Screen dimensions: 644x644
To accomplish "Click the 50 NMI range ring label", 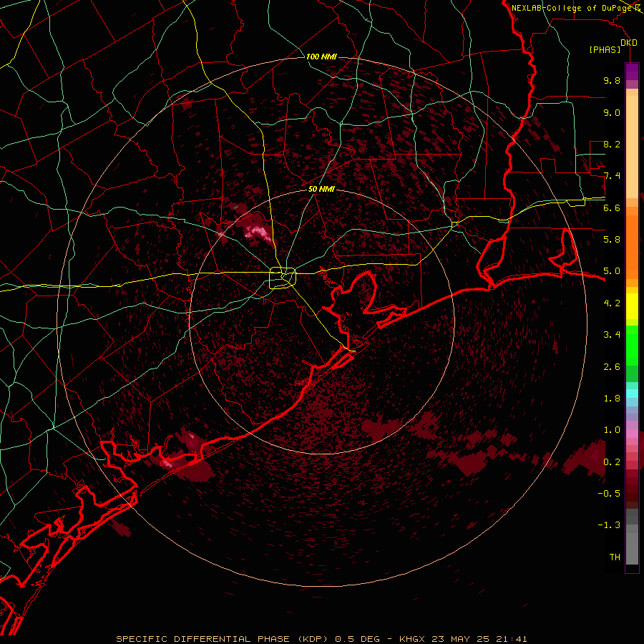I will tap(321, 190).
